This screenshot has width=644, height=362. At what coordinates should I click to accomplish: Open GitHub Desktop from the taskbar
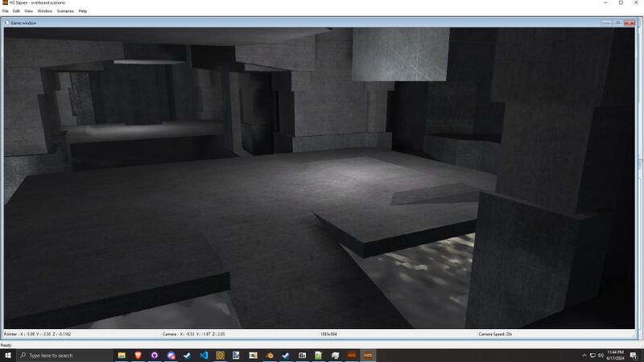point(155,355)
